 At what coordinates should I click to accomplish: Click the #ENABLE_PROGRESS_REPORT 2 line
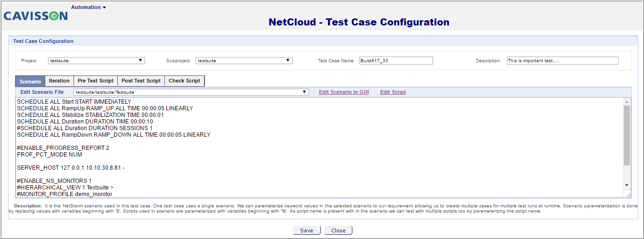pos(63,148)
